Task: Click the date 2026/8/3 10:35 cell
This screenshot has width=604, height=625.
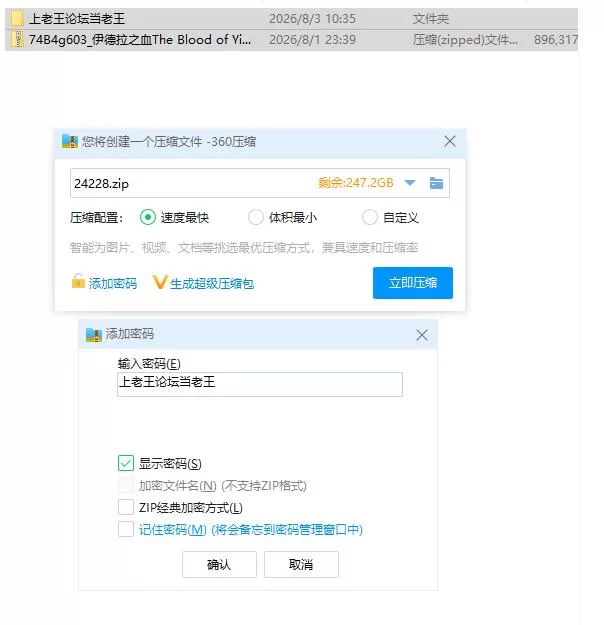Action: pyautogui.click(x=312, y=19)
